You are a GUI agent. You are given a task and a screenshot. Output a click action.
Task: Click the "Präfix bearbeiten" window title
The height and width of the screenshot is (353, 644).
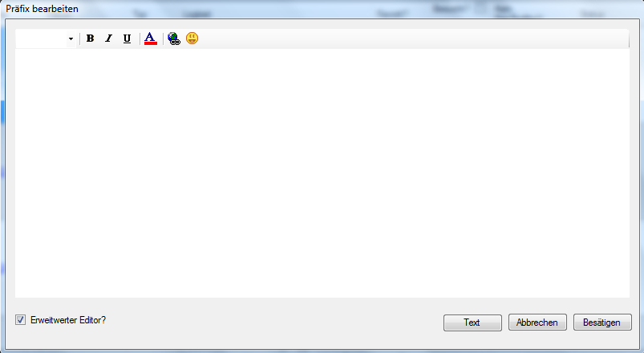tap(42, 9)
